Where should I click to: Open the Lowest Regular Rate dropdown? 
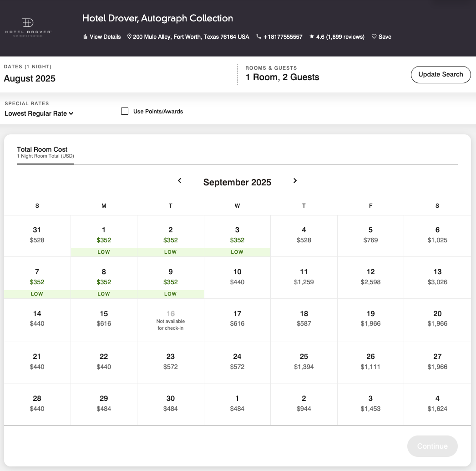[x=39, y=113]
